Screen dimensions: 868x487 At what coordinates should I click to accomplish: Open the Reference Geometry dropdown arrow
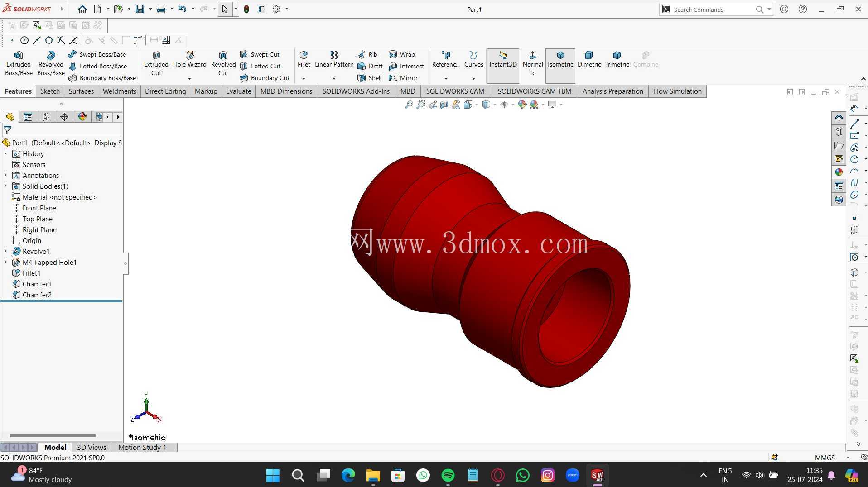point(446,79)
